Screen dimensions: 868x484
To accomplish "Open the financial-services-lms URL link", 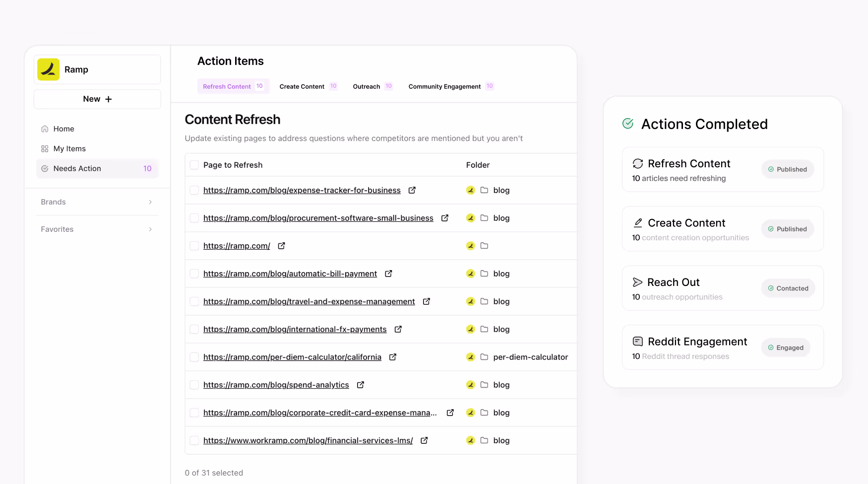I will pos(308,440).
